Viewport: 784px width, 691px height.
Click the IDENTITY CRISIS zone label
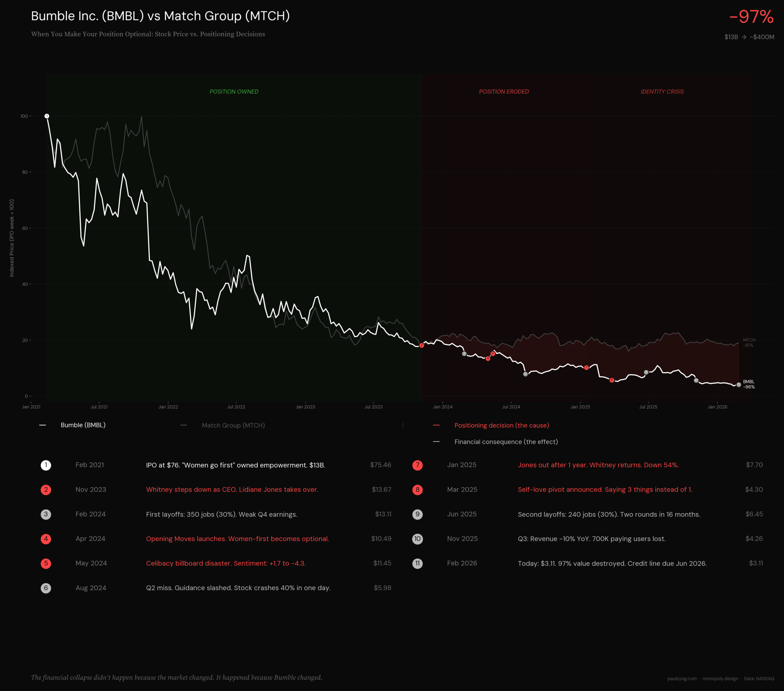tap(662, 92)
